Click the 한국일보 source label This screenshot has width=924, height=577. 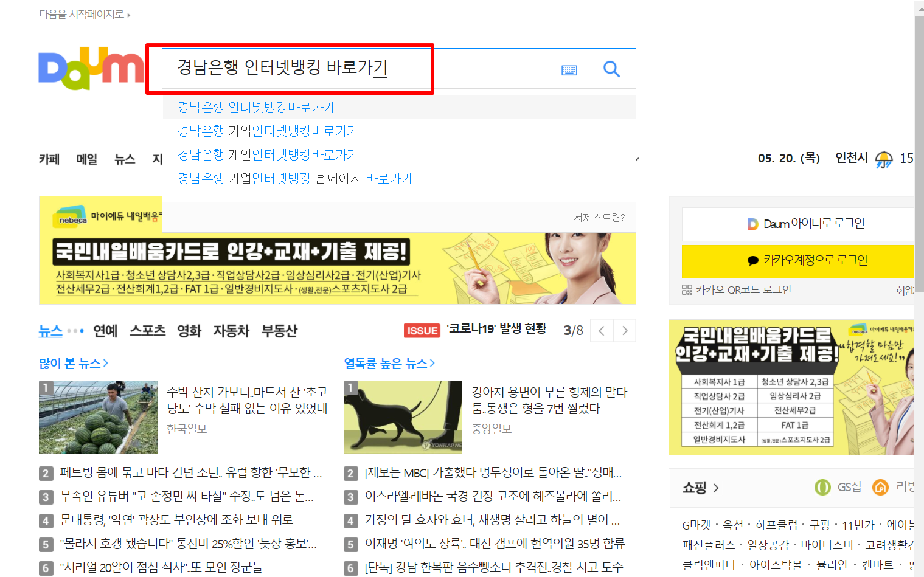[x=187, y=429]
